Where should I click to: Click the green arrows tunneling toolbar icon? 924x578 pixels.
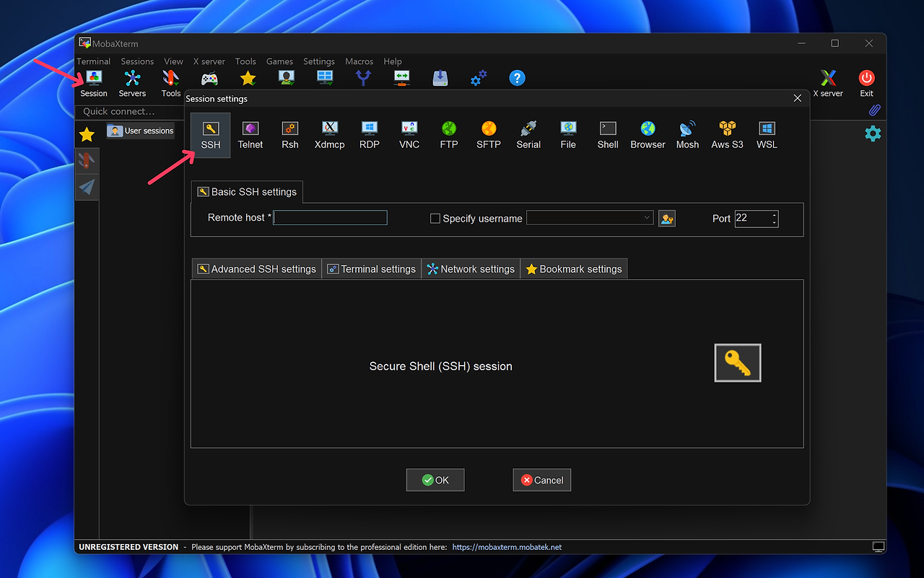point(402,78)
